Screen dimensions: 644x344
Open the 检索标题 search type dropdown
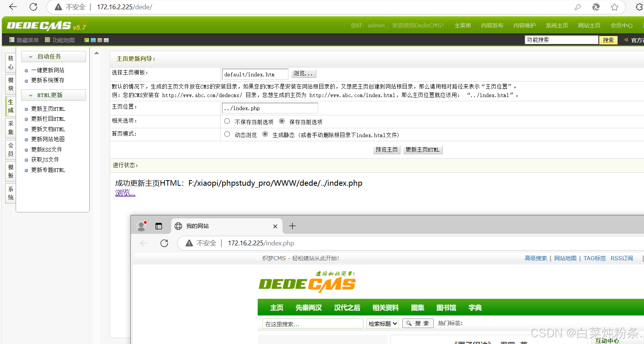(383, 324)
